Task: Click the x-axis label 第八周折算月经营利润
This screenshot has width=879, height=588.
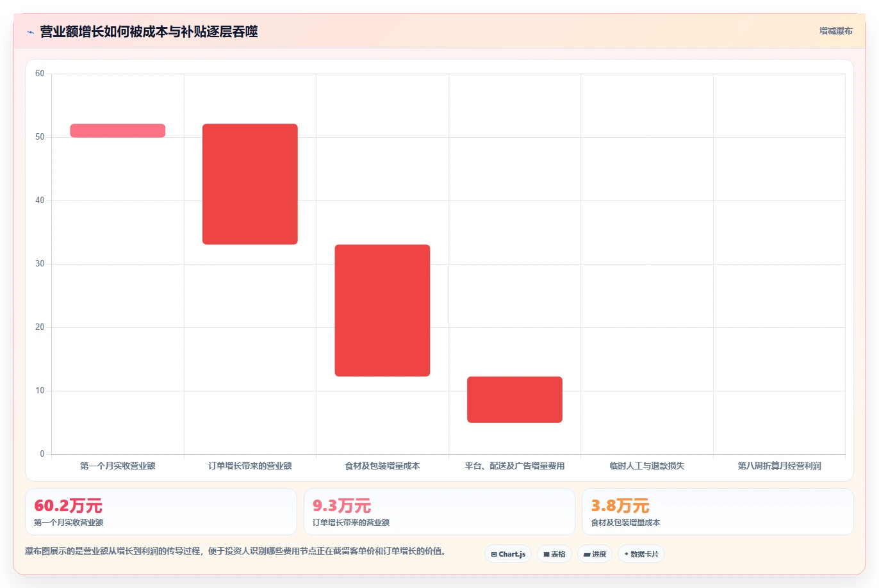Action: (779, 466)
